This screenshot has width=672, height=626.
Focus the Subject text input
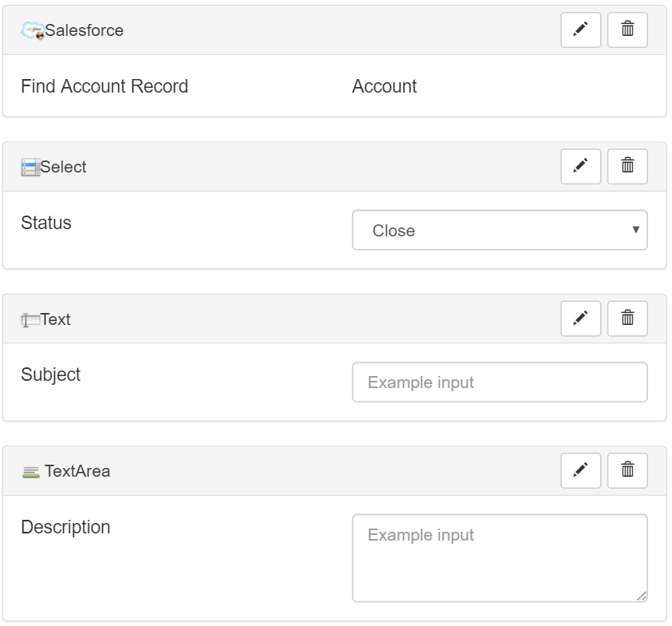[499, 382]
